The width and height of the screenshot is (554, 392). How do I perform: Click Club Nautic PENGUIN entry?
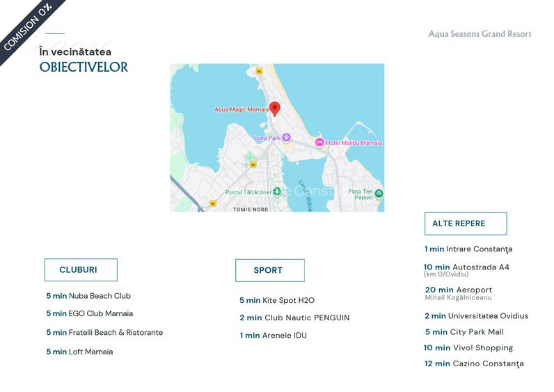pos(294,317)
